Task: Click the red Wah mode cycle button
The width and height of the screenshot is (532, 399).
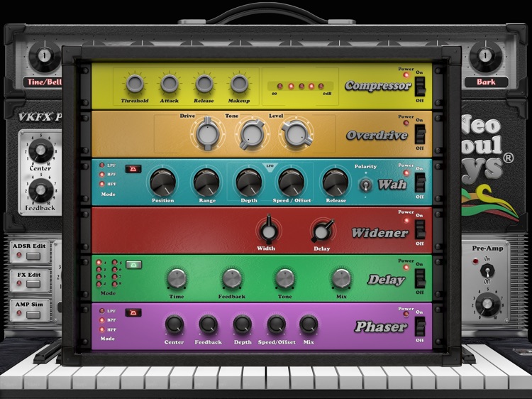Action: pos(133,169)
